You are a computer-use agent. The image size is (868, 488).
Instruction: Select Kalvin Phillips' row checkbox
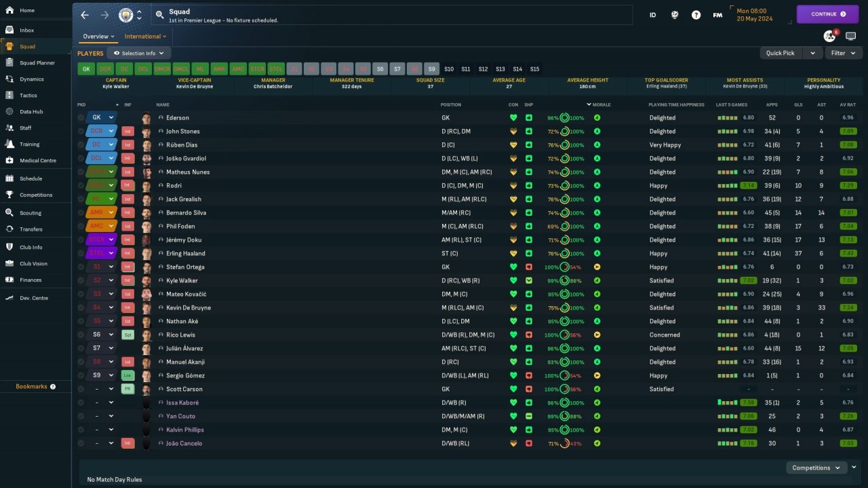click(x=81, y=430)
